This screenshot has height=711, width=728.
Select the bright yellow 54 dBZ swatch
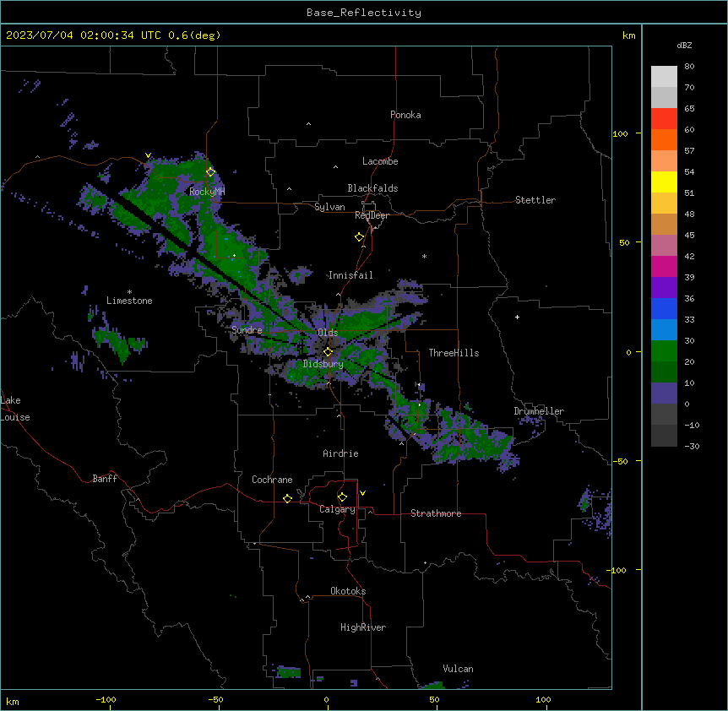tap(664, 182)
